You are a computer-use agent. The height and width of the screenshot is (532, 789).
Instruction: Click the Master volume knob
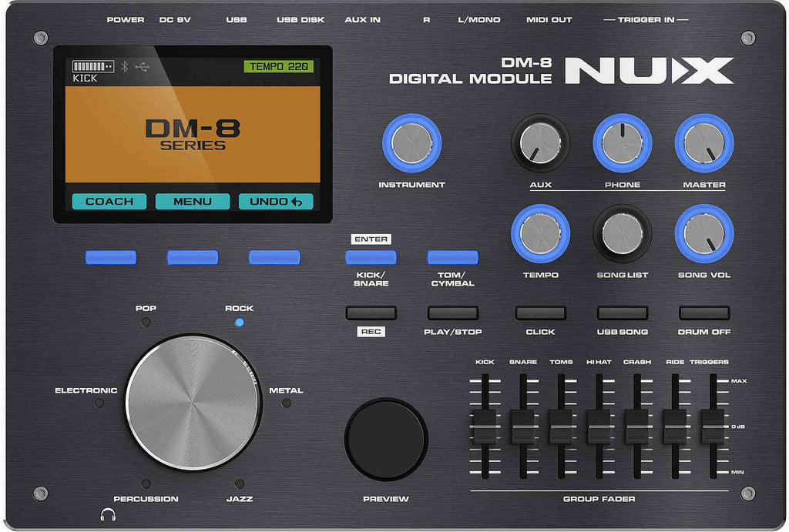point(703,143)
